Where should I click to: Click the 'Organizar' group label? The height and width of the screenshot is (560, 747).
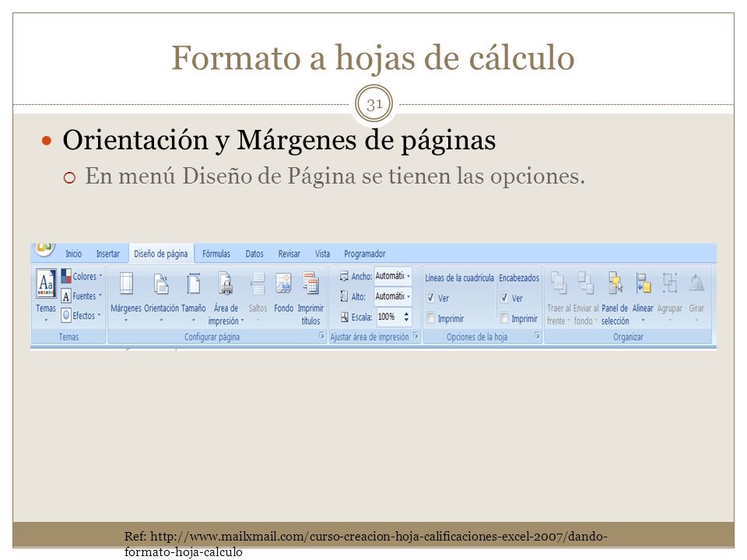[628, 337]
